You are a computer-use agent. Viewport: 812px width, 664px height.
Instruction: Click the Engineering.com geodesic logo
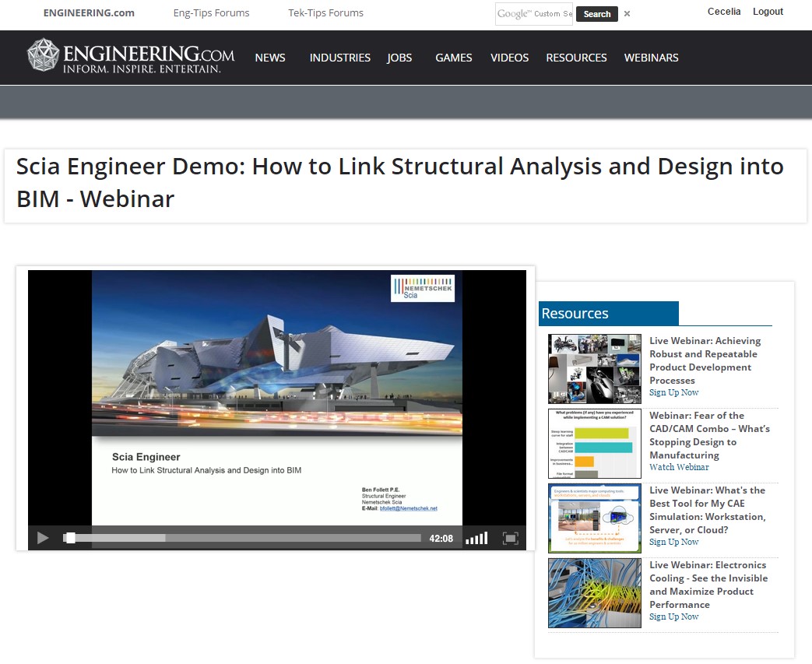[x=44, y=55]
